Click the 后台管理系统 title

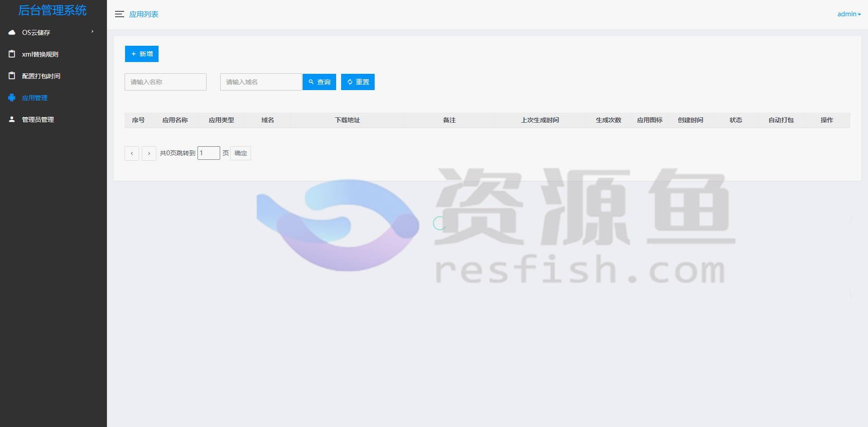[x=53, y=10]
